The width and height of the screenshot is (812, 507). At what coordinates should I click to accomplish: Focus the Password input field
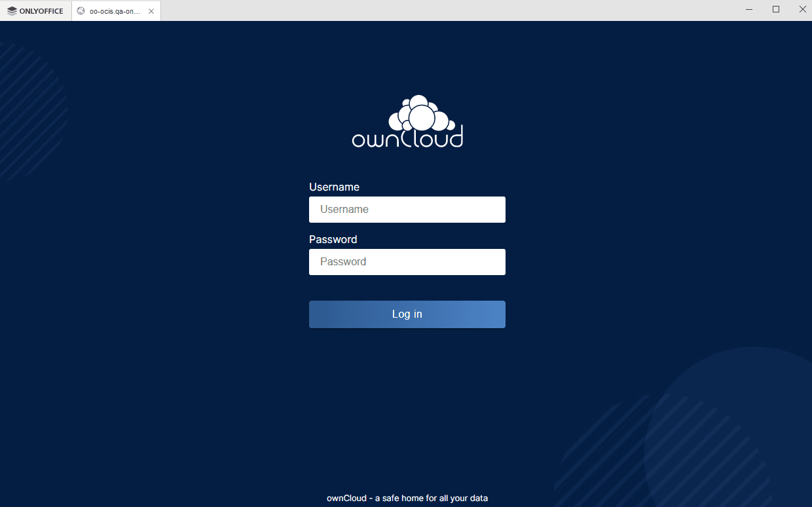click(x=407, y=261)
